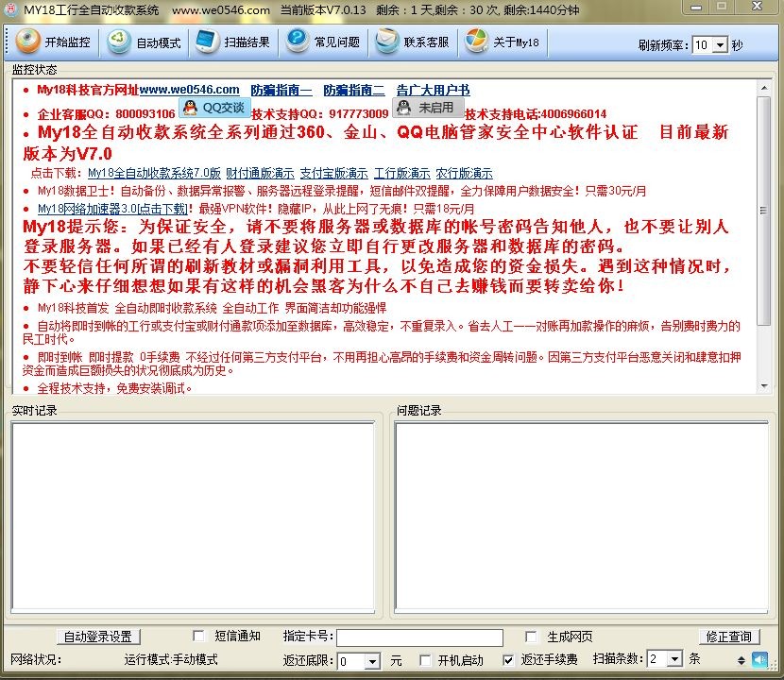Click the 运行模式:手动模式 status text
784x680 pixels.
click(x=171, y=659)
